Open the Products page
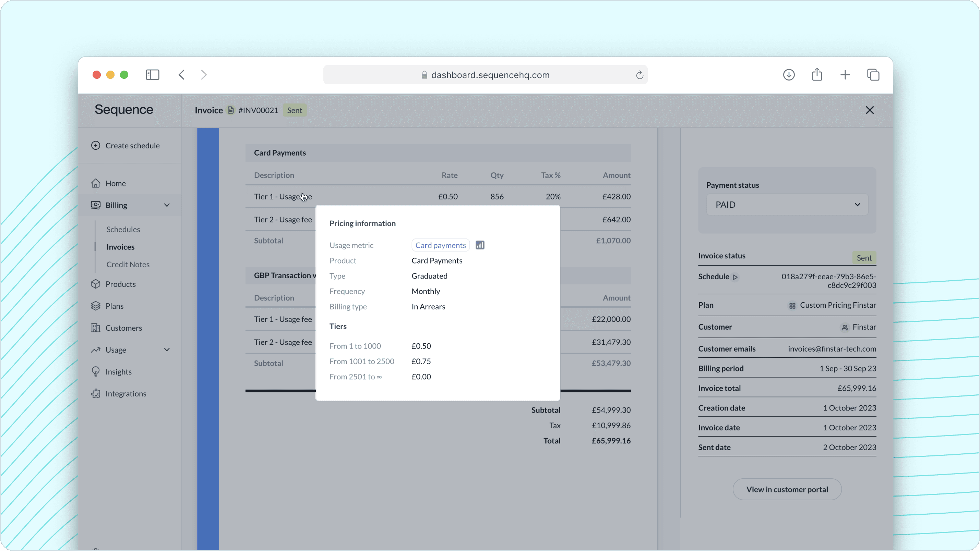Viewport: 980px width, 551px height. (x=120, y=284)
